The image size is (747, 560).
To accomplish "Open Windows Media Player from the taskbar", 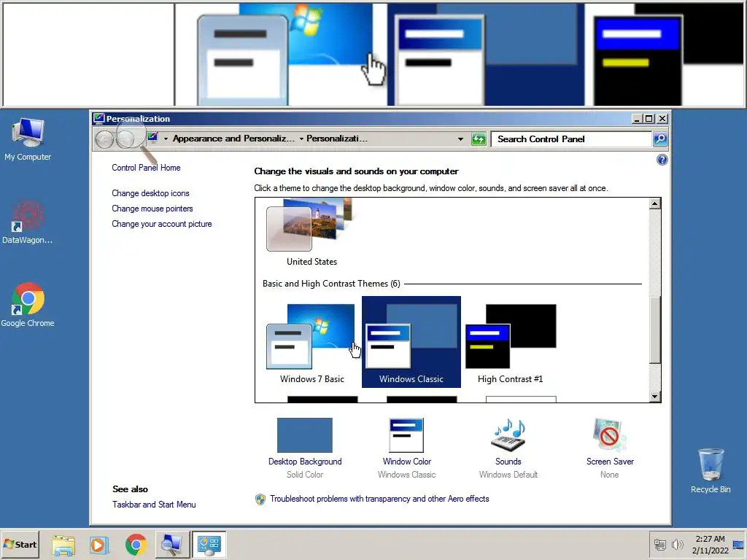I will [x=99, y=545].
